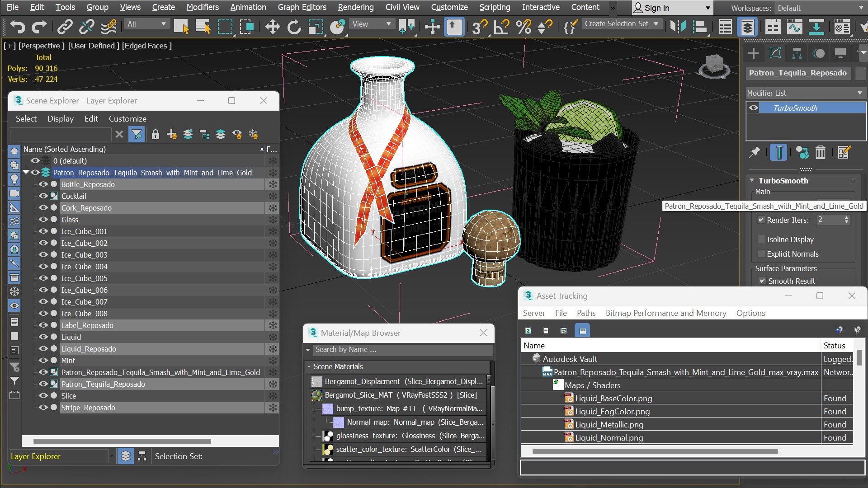Click the Redo arrow in main toolbar
868x488 pixels.
pos(39,27)
